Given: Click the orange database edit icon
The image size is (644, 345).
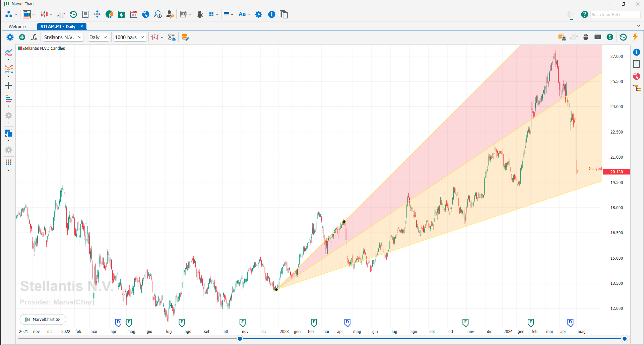Looking at the screenshot, I should pyautogui.click(x=185, y=37).
